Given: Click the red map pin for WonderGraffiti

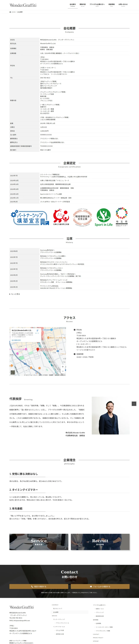Looking at the screenshot, I should pyautogui.click(x=38, y=350).
